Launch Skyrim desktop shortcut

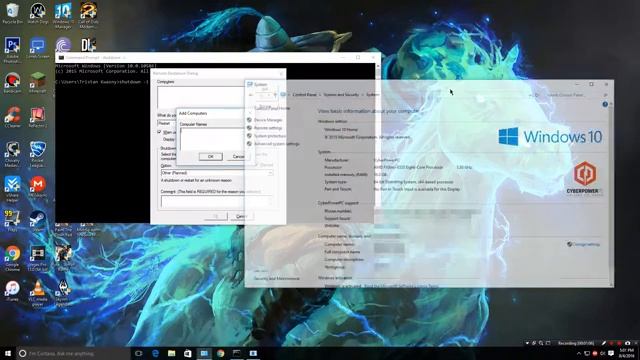point(63,293)
